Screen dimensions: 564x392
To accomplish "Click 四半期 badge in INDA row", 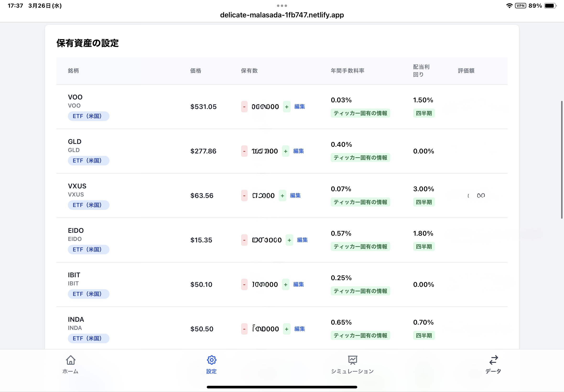I will coord(424,336).
